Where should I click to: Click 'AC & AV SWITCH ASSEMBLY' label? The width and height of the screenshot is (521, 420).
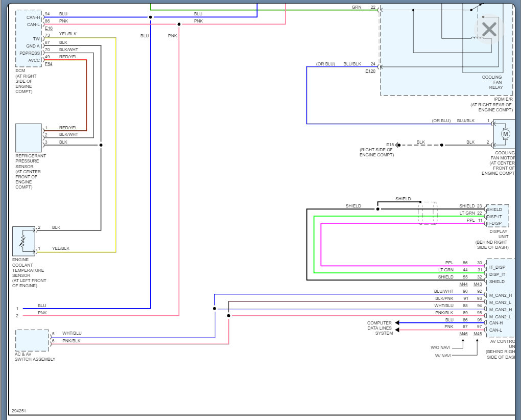click(x=35, y=357)
